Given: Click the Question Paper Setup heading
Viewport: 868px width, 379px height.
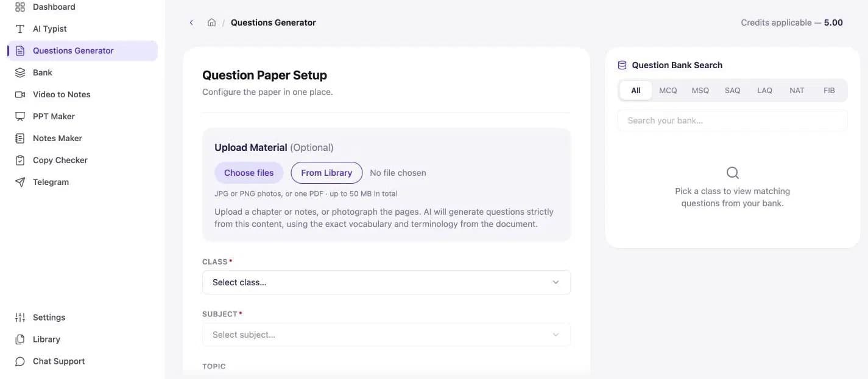Looking at the screenshot, I should [x=264, y=75].
